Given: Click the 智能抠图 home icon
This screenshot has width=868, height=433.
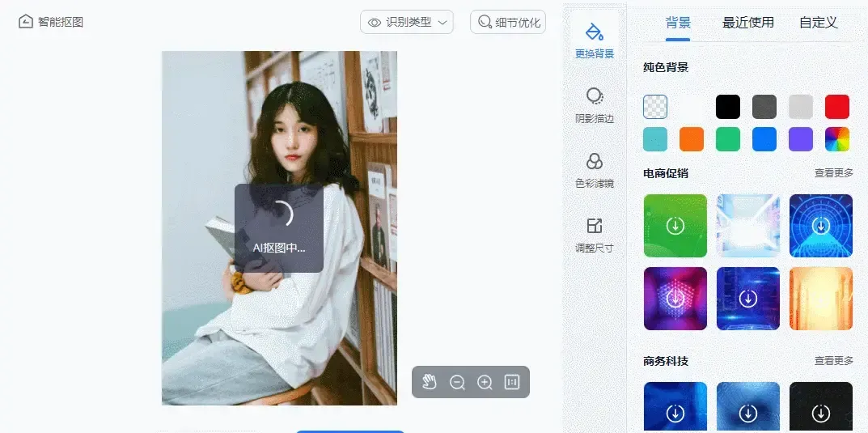Looking at the screenshot, I should tap(25, 22).
